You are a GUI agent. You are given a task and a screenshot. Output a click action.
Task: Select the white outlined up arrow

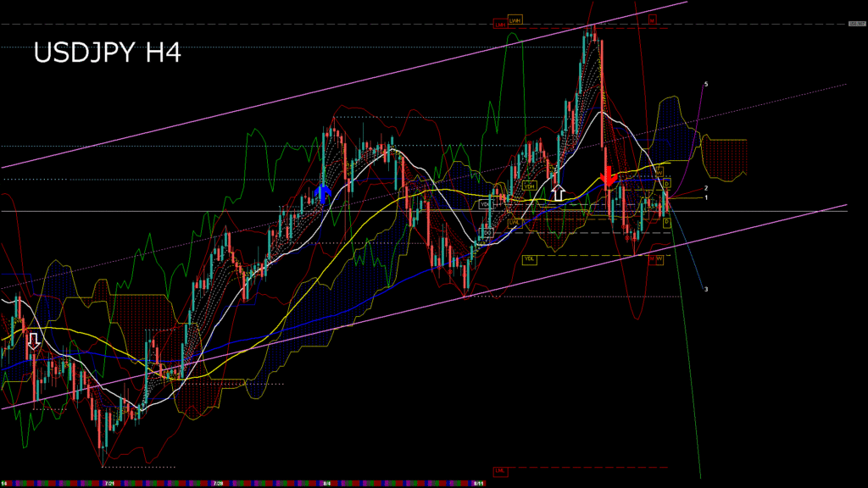coord(558,192)
